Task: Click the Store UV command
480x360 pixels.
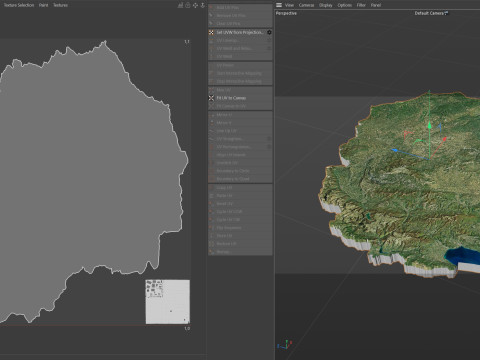Action: click(240, 236)
